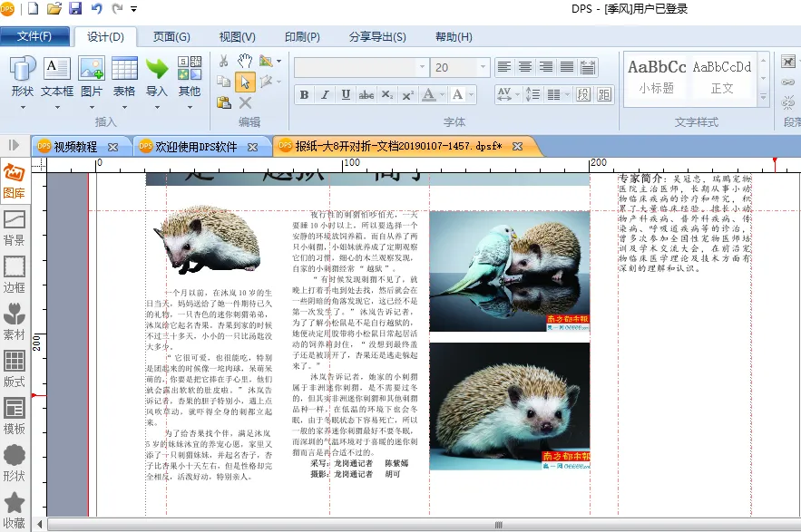Open the font name dropdown list

coord(421,68)
